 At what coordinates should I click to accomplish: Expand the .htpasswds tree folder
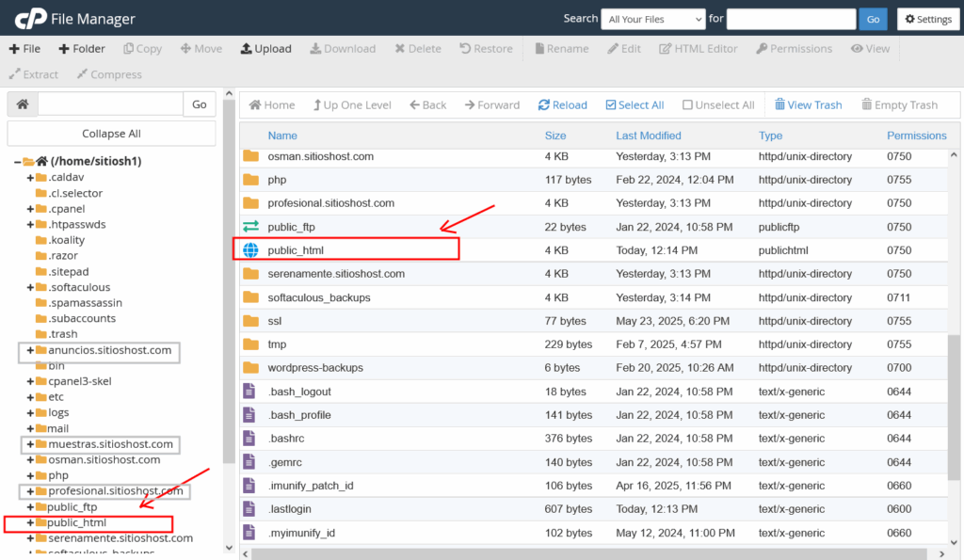coord(29,224)
